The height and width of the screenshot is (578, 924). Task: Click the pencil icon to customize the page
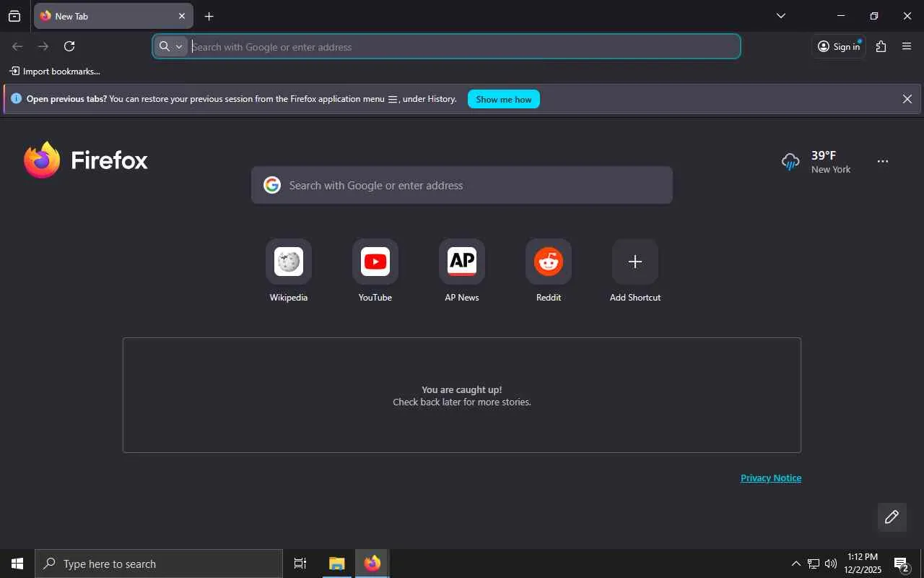(x=892, y=517)
